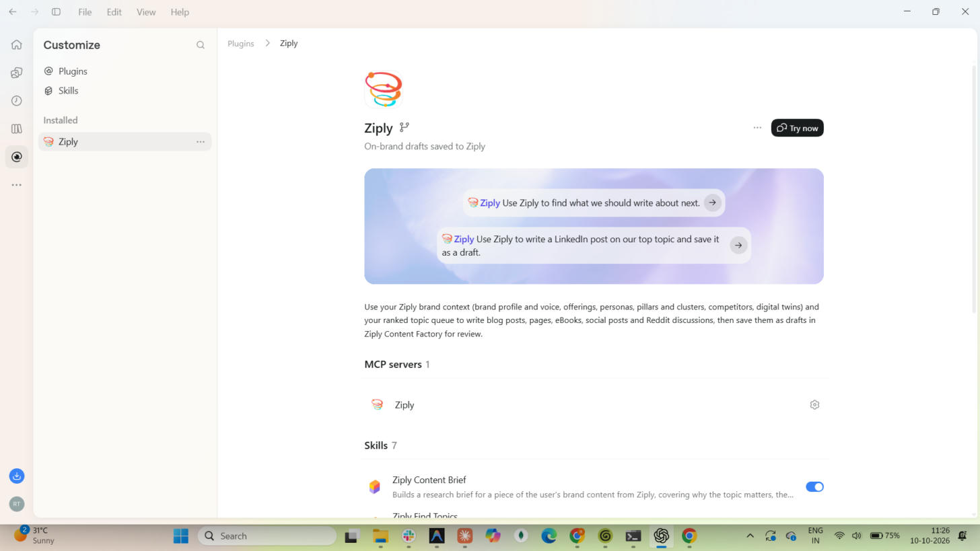Click the Ziply Content Brief skill title
Image resolution: width=980 pixels, height=551 pixels.
pos(429,480)
